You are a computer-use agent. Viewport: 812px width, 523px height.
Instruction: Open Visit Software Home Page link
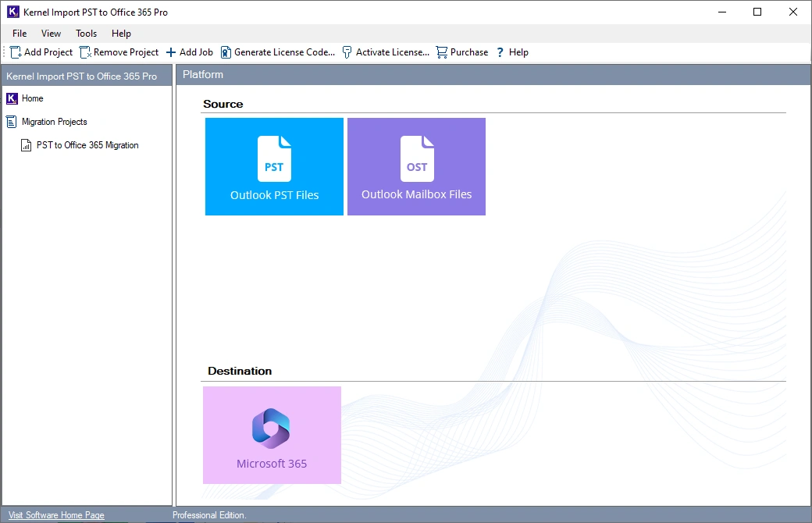(x=56, y=514)
